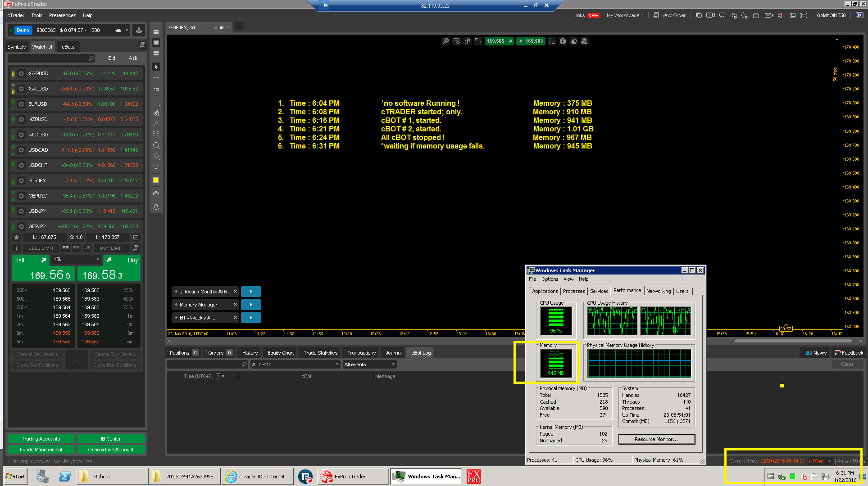The height and width of the screenshot is (486, 868).
Task: Select the text annotation tool
Action: point(156,167)
